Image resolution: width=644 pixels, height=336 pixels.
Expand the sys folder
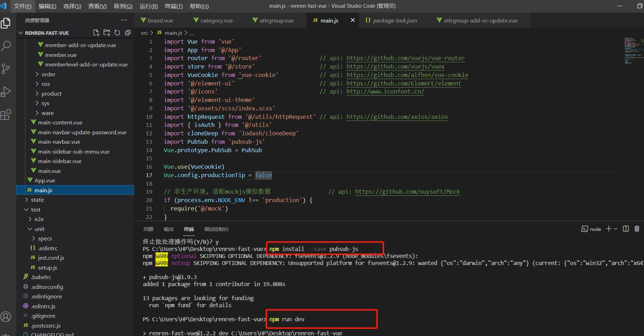click(75, 103)
